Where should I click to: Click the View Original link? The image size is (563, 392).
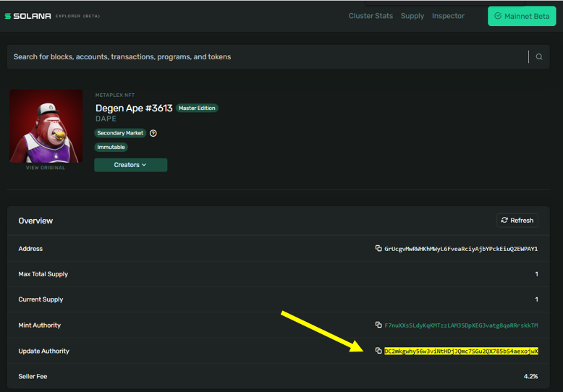[x=46, y=168]
